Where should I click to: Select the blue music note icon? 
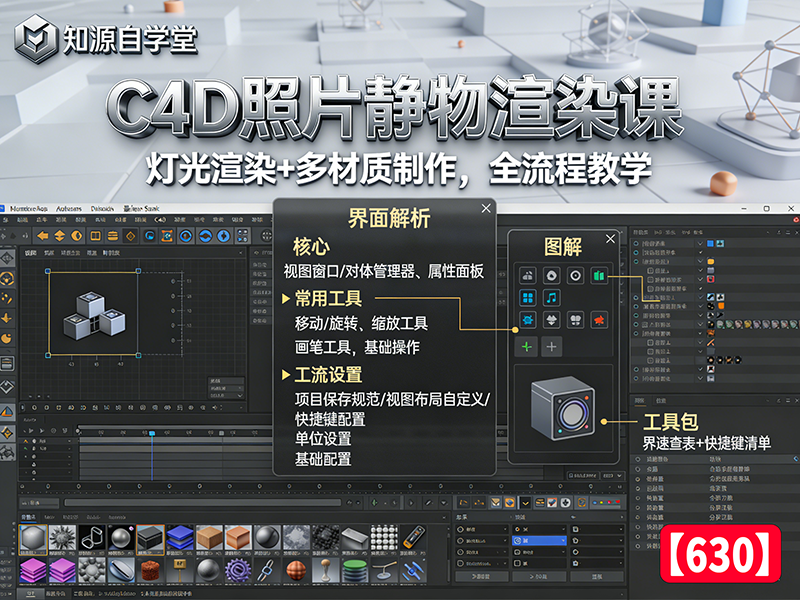551,297
